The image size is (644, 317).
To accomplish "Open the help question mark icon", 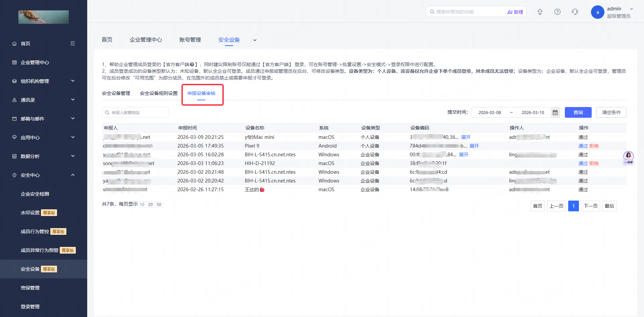I will [557, 12].
